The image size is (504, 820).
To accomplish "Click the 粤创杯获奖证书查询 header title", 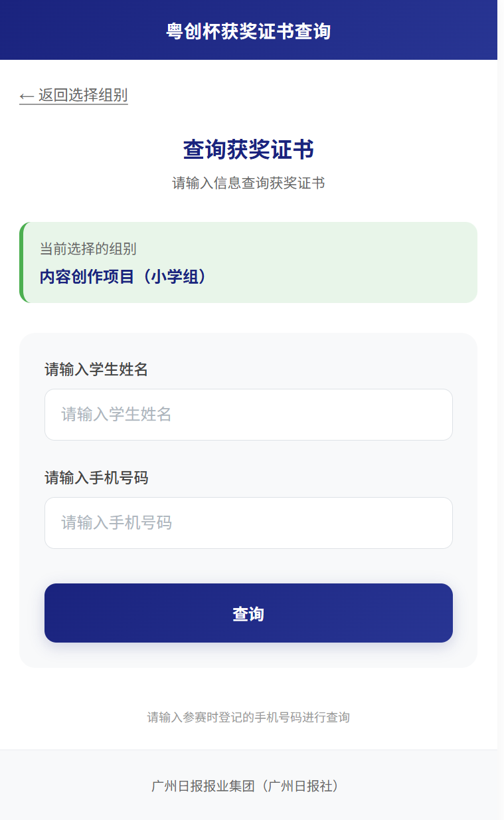I will 248,31.
